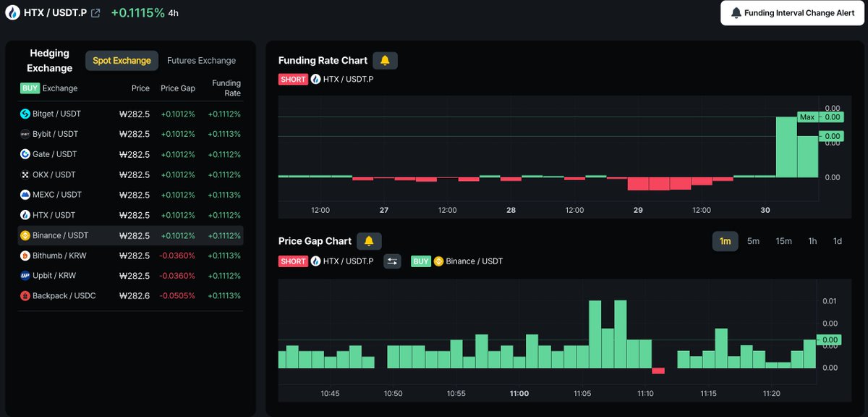Click the HTX logo in the page header
The width and height of the screenshot is (868, 417).
pos(12,13)
